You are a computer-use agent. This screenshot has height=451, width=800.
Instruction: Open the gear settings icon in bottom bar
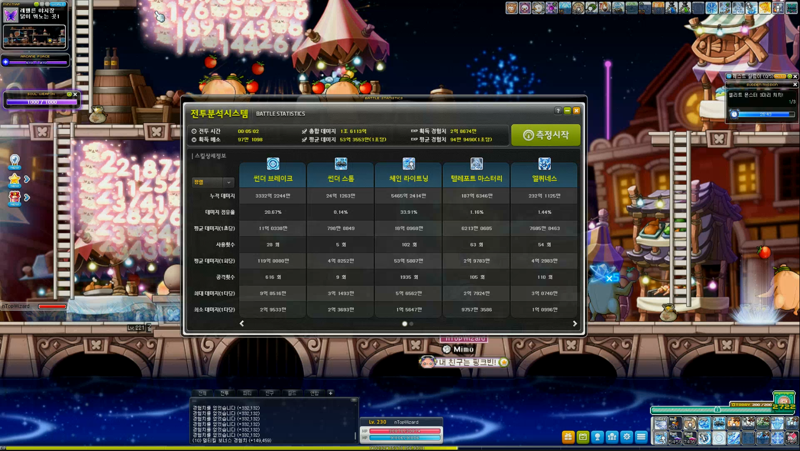coord(627,437)
